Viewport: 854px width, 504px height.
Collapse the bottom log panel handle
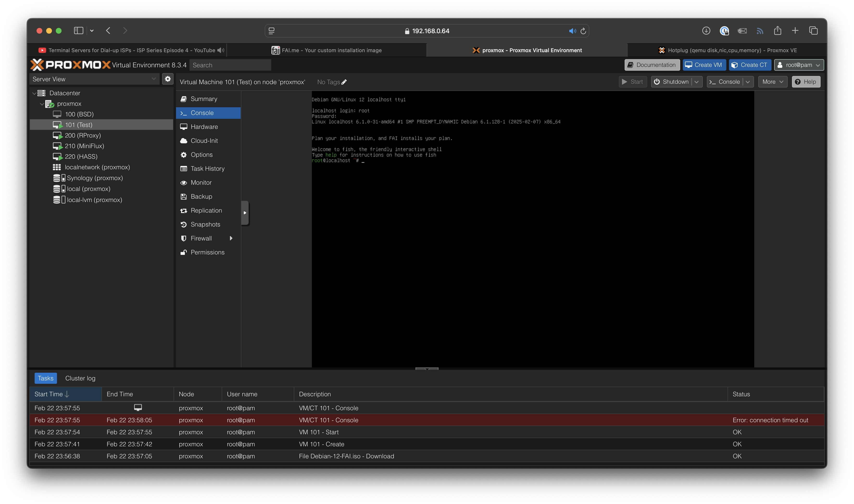click(x=427, y=368)
